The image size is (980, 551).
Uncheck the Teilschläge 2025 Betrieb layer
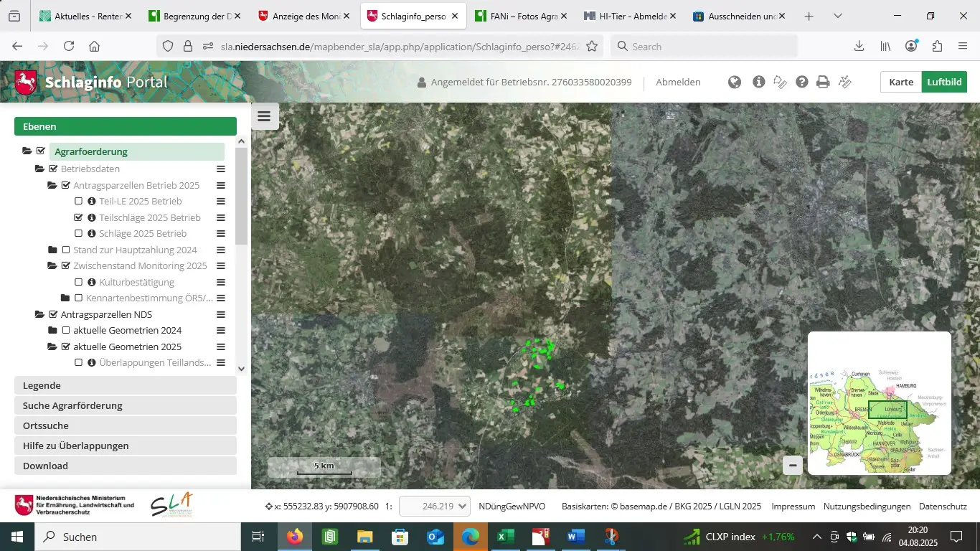(x=79, y=217)
